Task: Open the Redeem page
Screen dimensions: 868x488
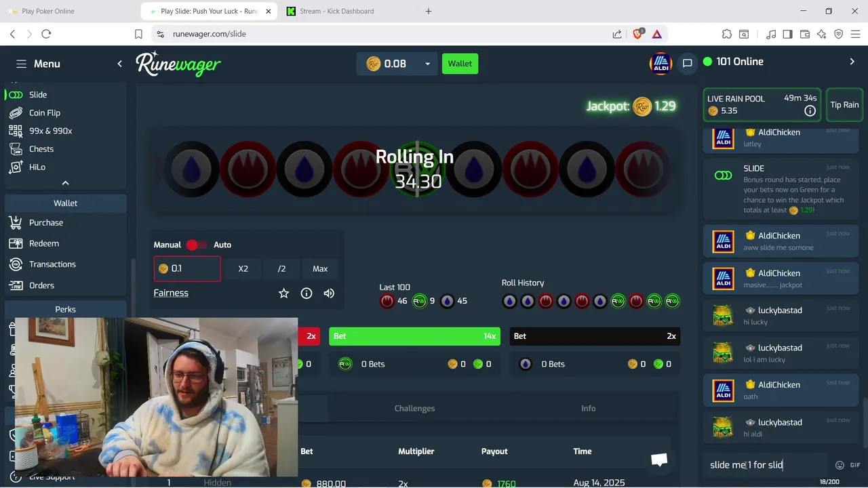Action: coord(44,243)
